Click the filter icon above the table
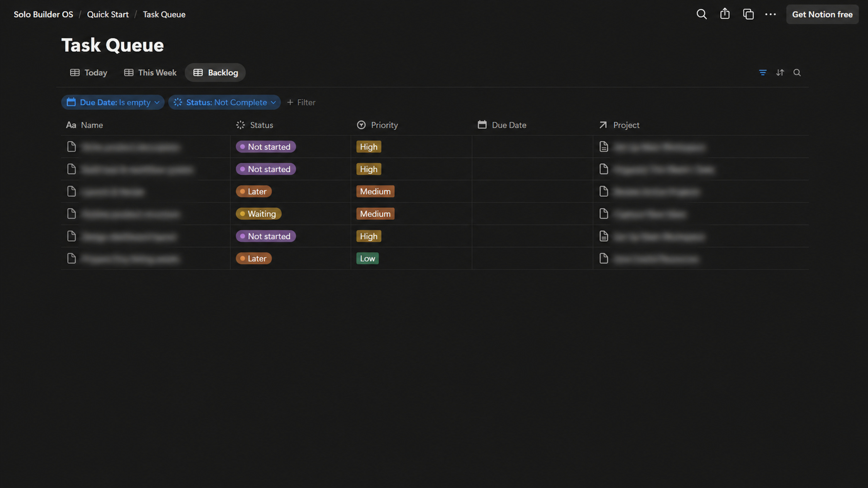Image resolution: width=868 pixels, height=488 pixels. pos(763,73)
